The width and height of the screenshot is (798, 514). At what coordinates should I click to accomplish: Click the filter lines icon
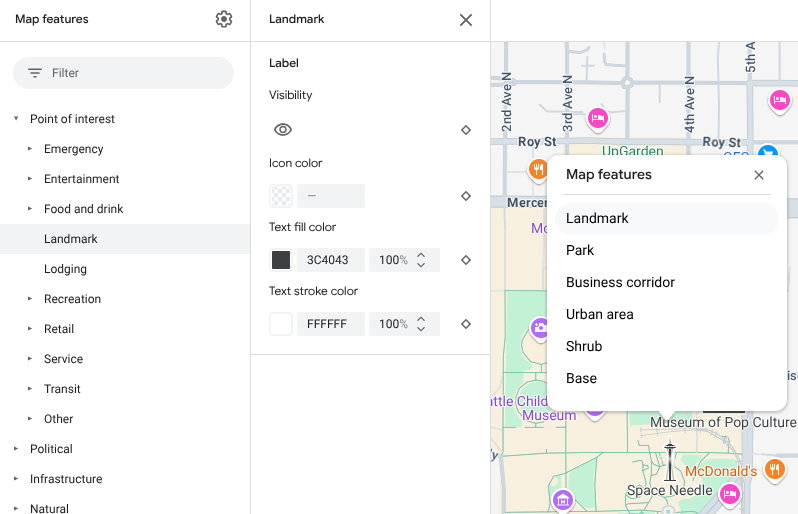point(35,73)
